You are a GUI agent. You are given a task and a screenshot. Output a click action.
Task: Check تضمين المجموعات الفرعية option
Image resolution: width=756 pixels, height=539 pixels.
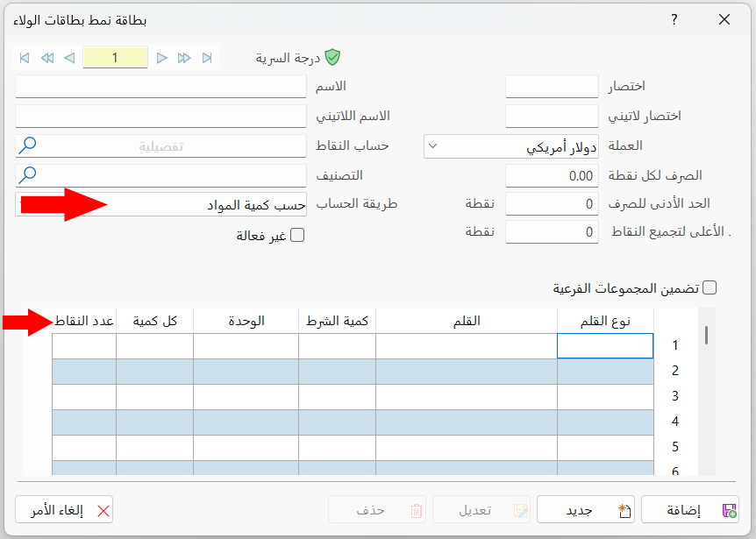point(710,287)
